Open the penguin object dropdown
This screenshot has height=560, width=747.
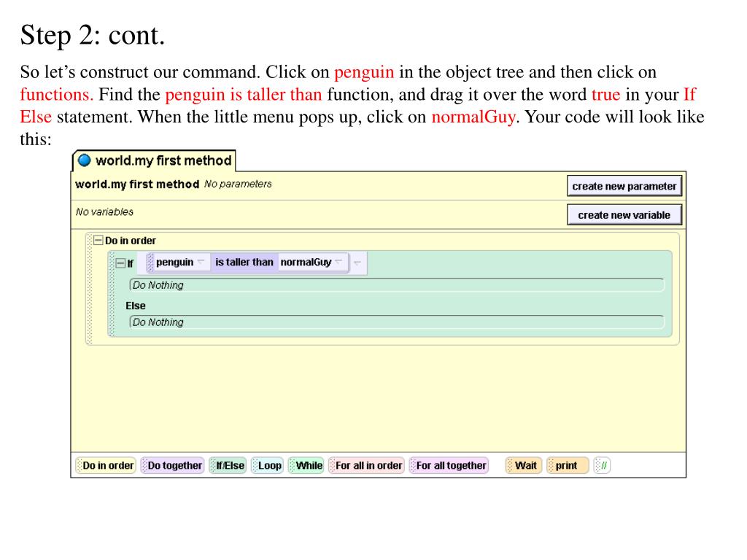click(x=201, y=262)
